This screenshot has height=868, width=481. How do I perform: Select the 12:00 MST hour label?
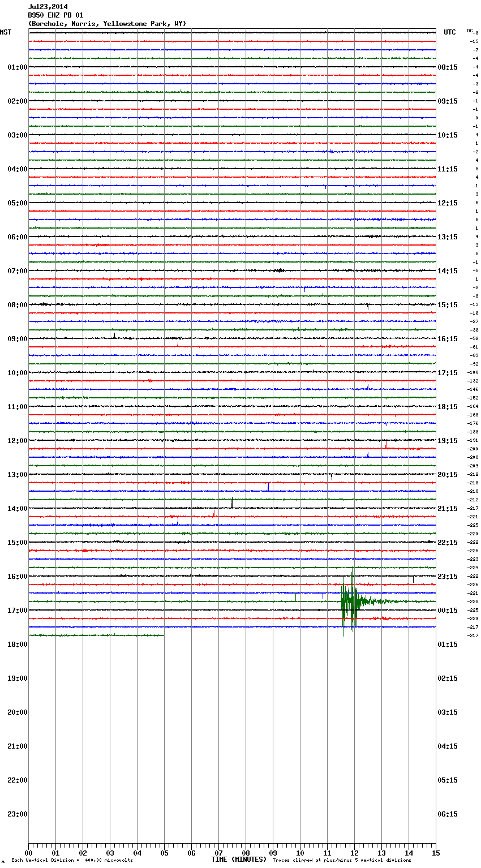point(18,441)
